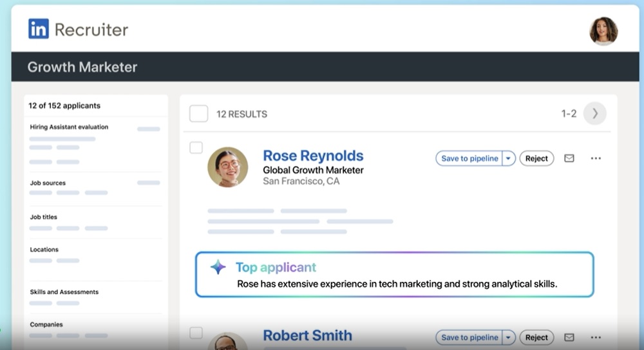Message Robert Smith via envelope icon
Screen dimensions: 644x350
coord(569,337)
